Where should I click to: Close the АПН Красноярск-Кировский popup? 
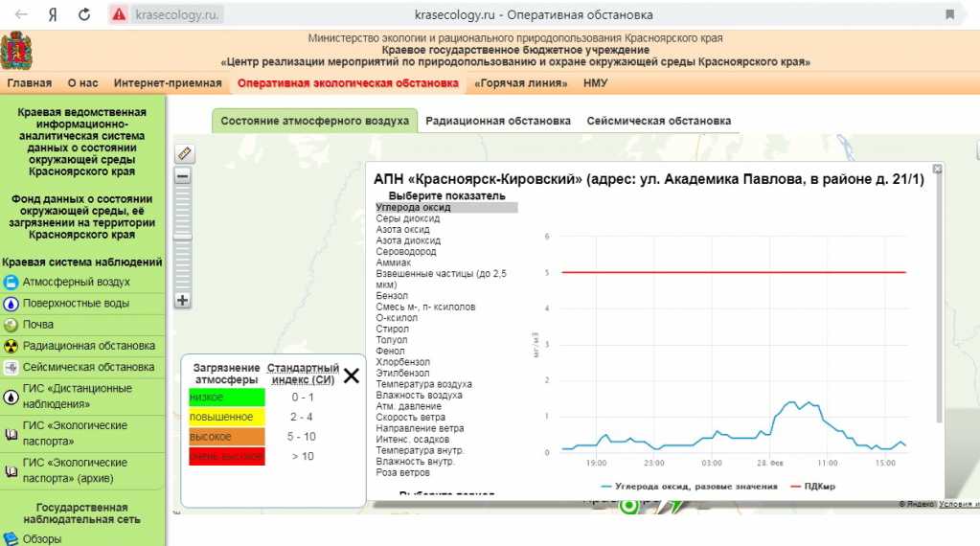click(x=937, y=169)
